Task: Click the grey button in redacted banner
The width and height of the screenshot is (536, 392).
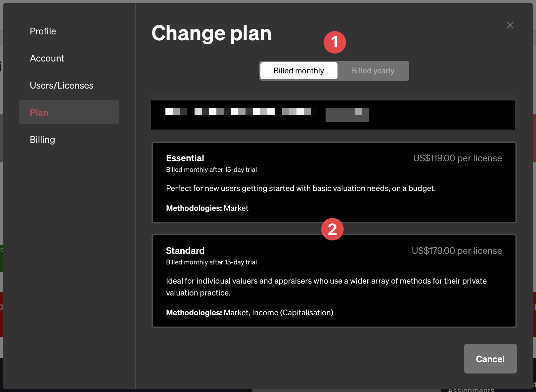Action: [347, 115]
